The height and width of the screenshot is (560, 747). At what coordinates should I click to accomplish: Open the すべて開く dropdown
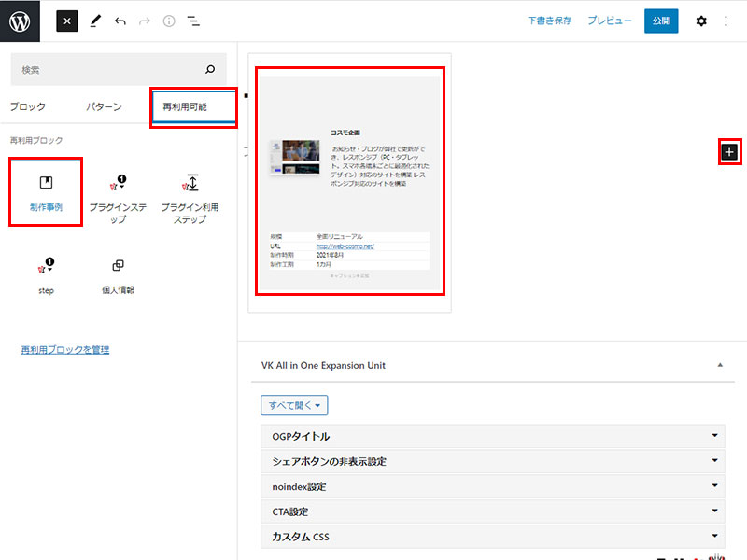tap(294, 406)
